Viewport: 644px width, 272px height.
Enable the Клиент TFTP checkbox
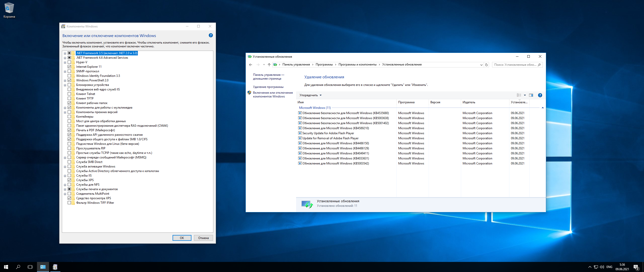point(69,98)
